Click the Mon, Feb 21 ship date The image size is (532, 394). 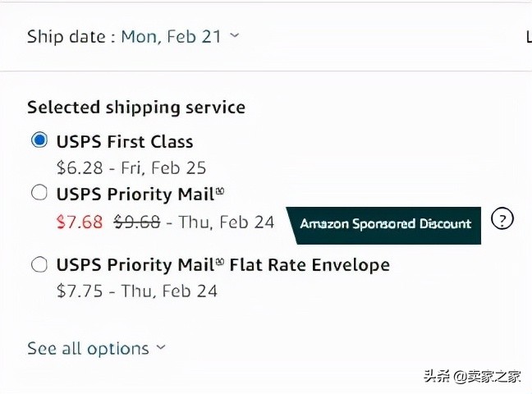pos(172,36)
